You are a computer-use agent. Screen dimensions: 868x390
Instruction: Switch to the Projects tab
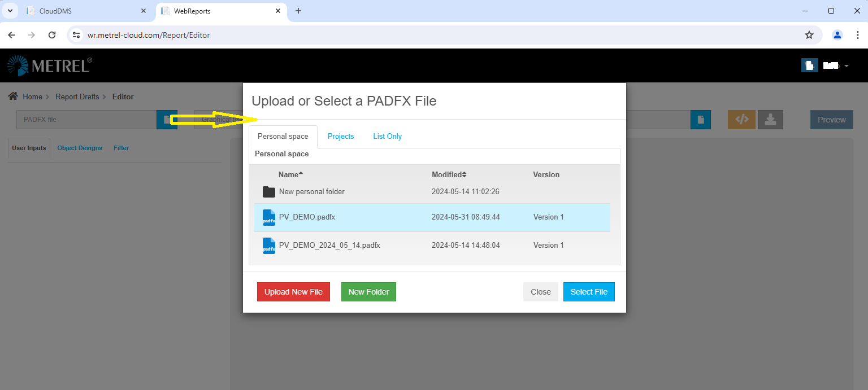pyautogui.click(x=341, y=136)
